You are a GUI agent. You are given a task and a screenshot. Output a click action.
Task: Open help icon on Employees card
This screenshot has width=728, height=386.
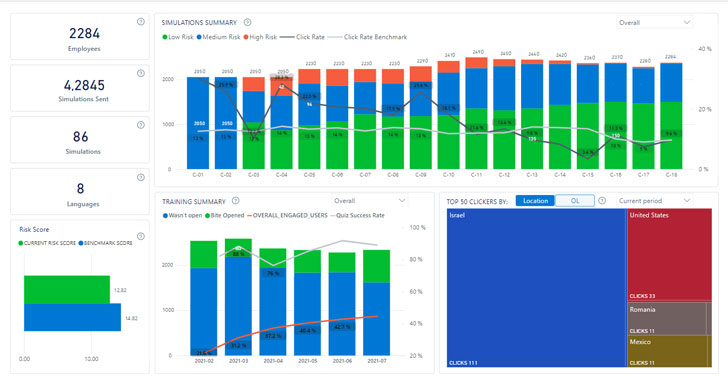click(x=141, y=22)
